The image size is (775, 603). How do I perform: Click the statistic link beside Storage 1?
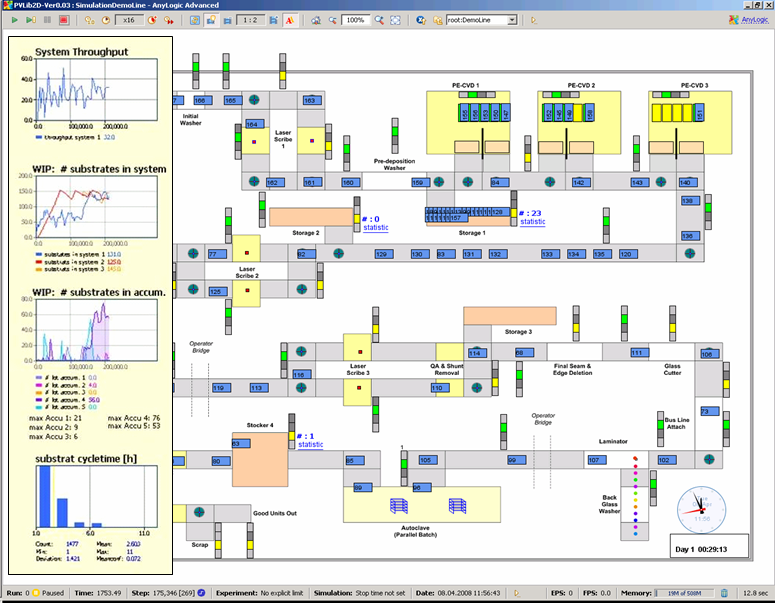tap(533, 222)
